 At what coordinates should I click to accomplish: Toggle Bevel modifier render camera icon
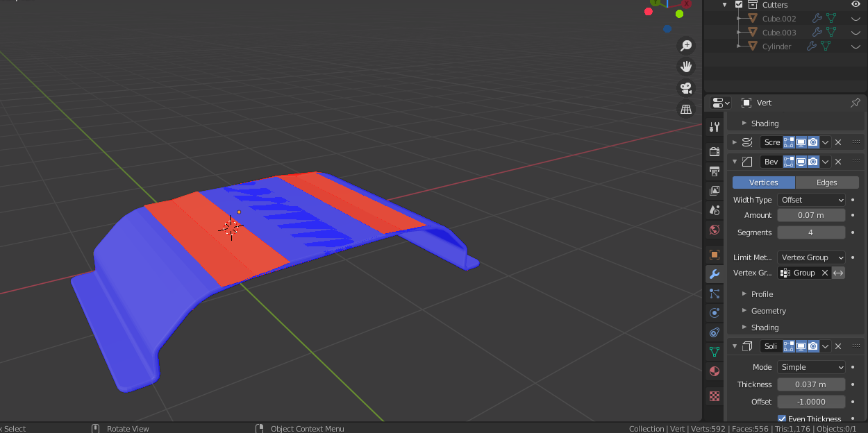(813, 162)
